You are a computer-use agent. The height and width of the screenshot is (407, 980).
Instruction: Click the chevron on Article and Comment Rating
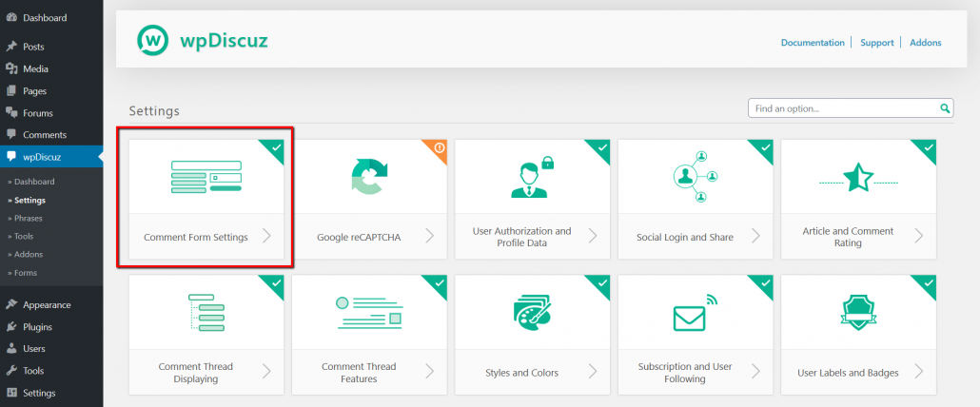pyautogui.click(x=919, y=236)
